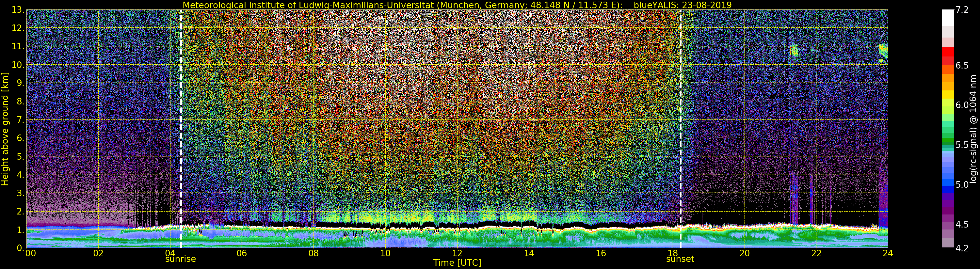
Task: Click the 08 tick on the time axis
Action: tap(313, 253)
